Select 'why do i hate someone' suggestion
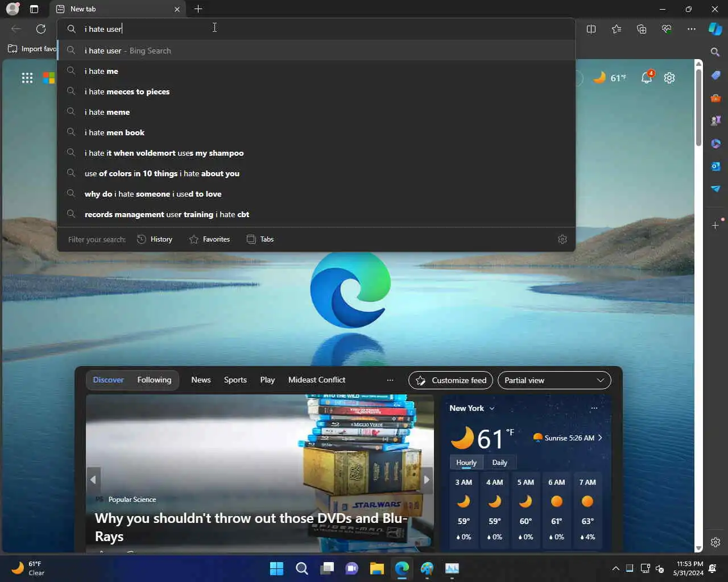The image size is (728, 582). [x=316, y=194]
